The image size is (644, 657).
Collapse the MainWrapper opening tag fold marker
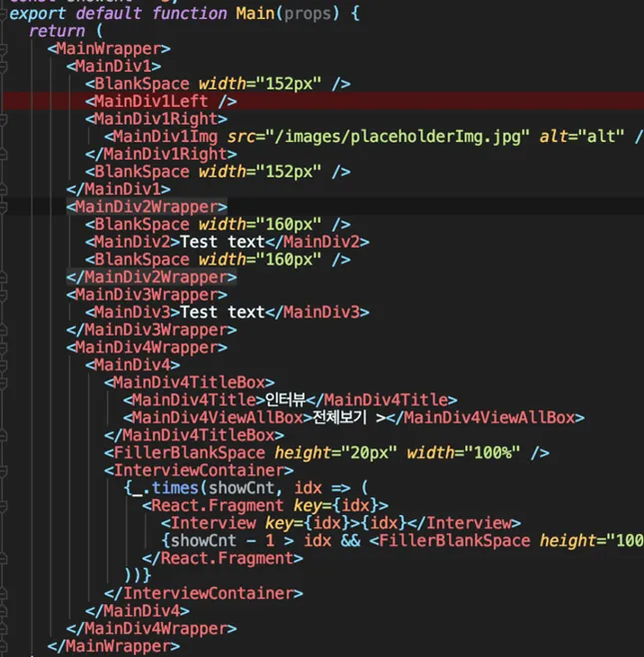tap(4, 49)
